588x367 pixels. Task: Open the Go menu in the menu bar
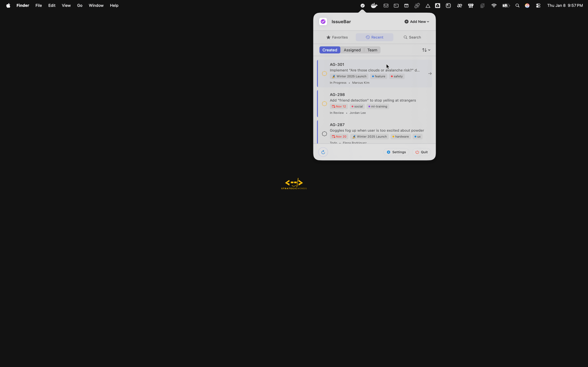point(79,5)
